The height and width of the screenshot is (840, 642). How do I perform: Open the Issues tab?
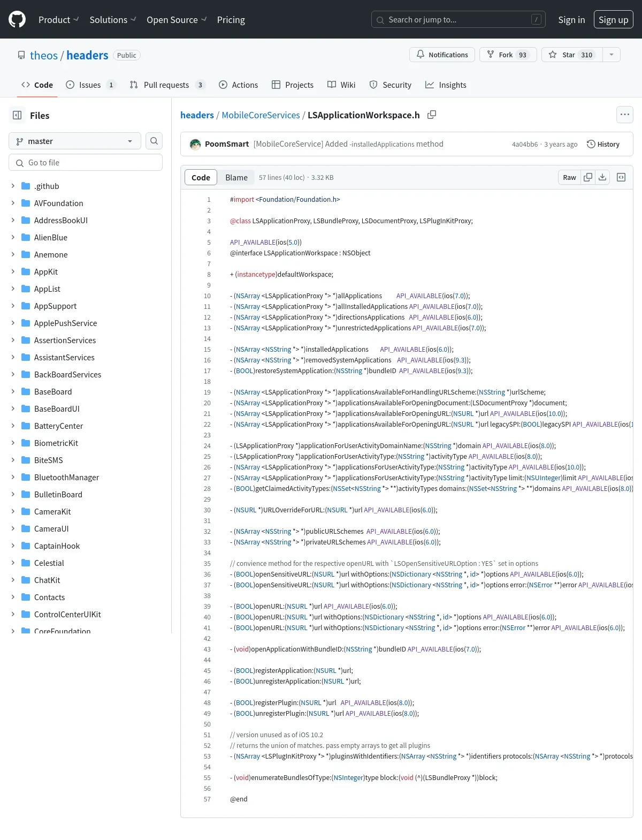point(90,85)
